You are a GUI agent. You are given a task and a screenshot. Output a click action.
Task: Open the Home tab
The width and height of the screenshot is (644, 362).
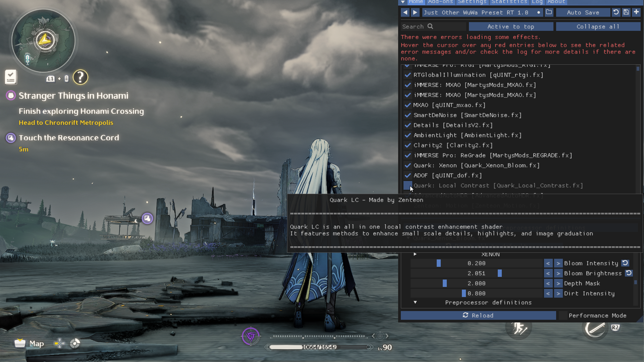(x=416, y=2)
